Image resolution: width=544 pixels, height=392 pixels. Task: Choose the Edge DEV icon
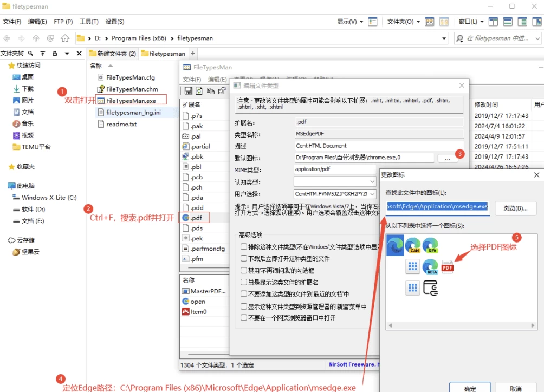point(430,246)
